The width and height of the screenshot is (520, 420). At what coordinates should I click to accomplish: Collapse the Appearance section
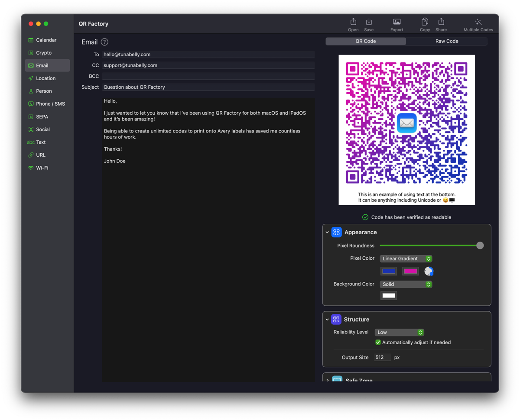327,232
